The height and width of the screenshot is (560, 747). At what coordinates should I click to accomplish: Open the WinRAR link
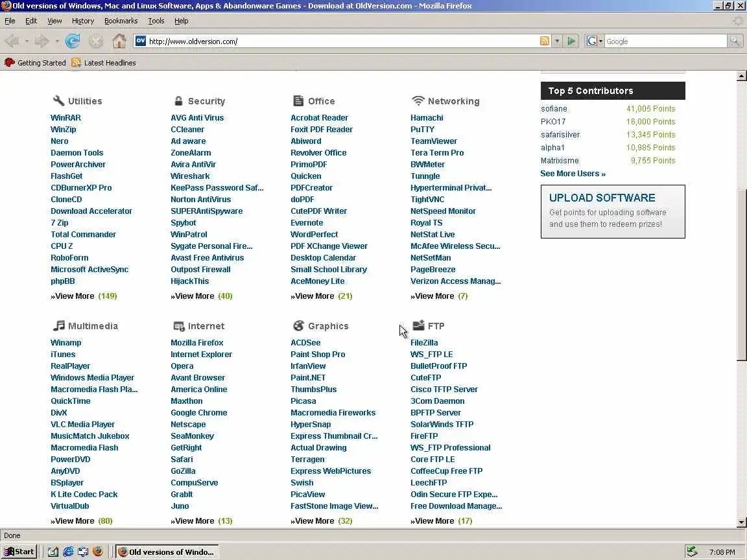(65, 117)
